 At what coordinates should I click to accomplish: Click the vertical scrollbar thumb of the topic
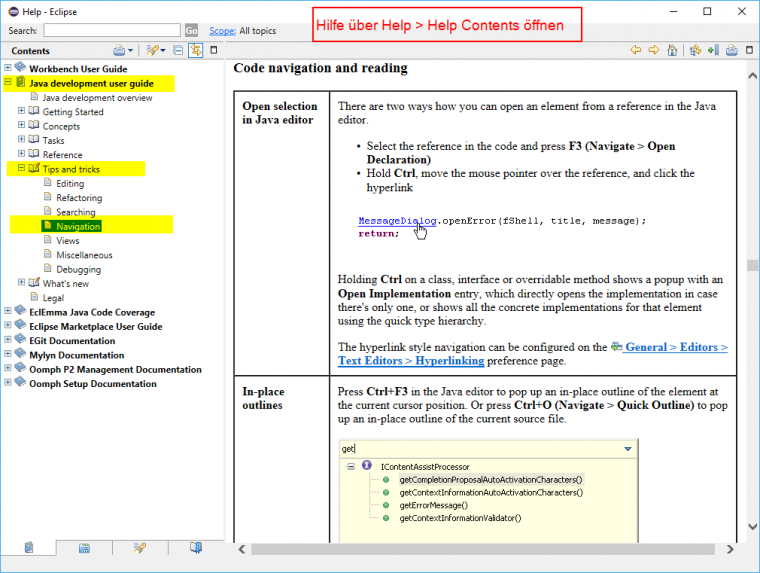pos(752,265)
